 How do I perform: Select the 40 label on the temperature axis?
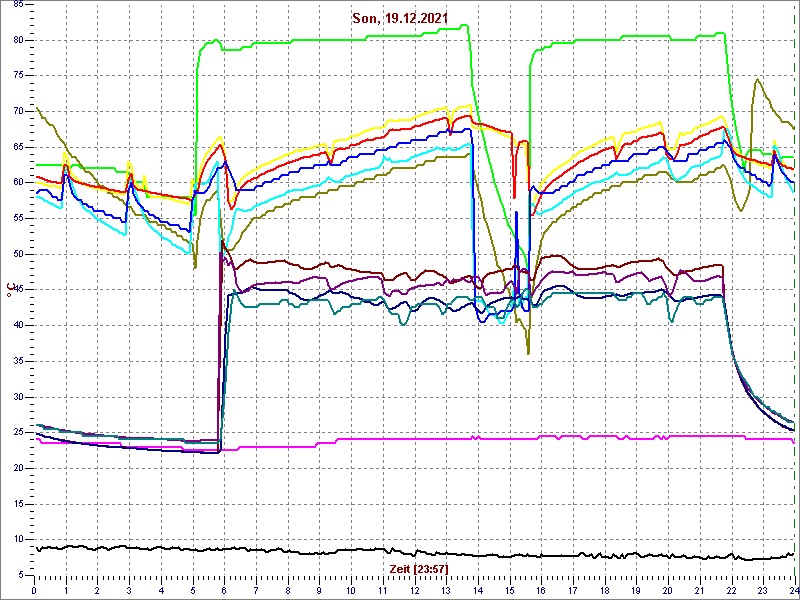[x=18, y=326]
